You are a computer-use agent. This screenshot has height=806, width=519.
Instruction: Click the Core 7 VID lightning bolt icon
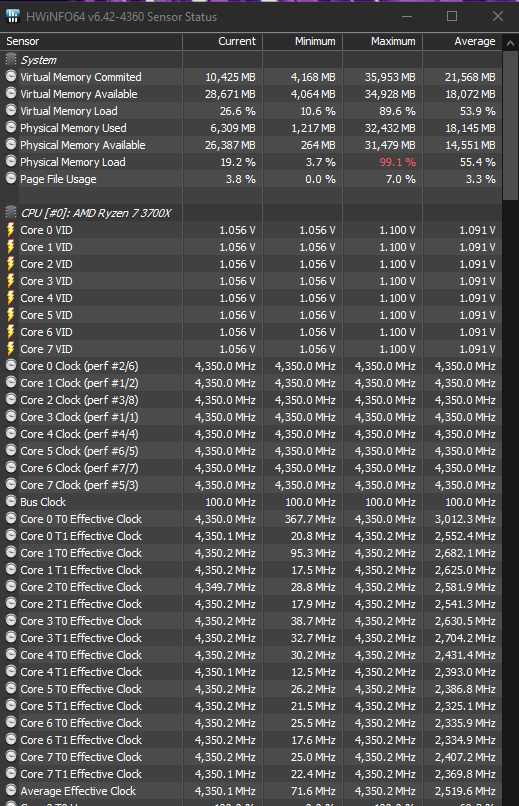(x=11, y=349)
